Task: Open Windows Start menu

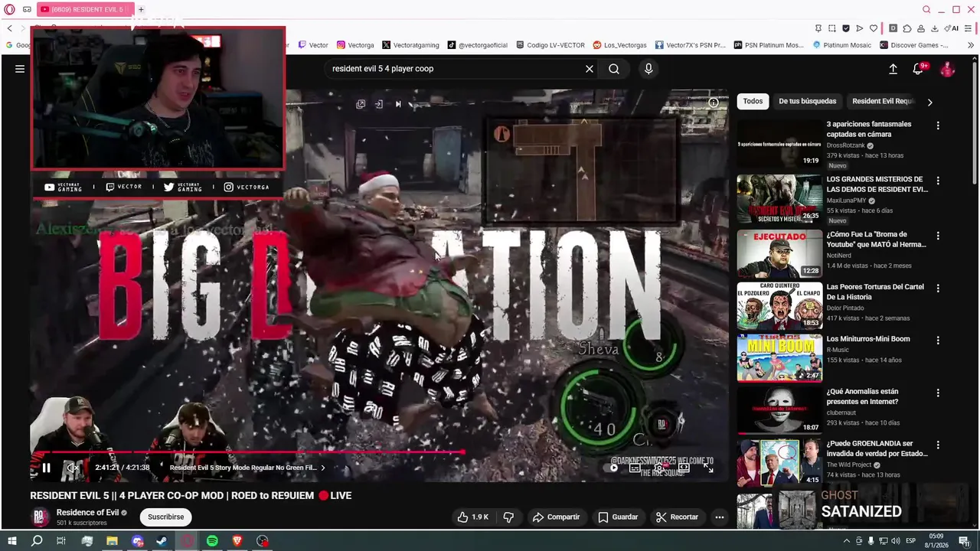Action: (x=11, y=541)
